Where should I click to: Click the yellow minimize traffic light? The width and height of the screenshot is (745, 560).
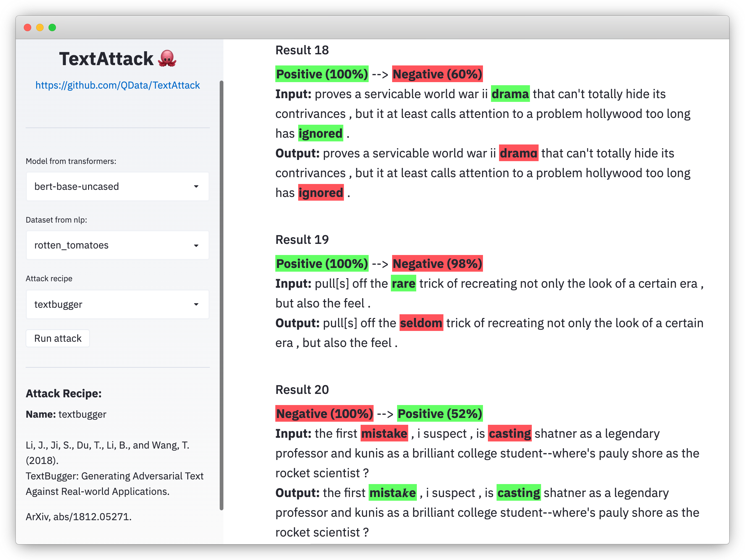(x=40, y=27)
